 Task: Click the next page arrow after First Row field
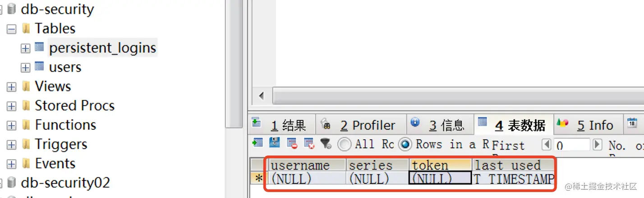coord(597,145)
